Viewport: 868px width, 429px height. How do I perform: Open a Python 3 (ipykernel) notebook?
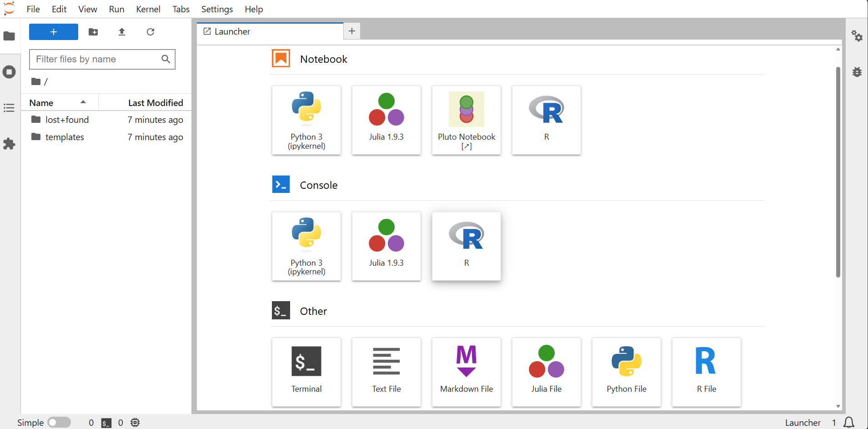(306, 120)
